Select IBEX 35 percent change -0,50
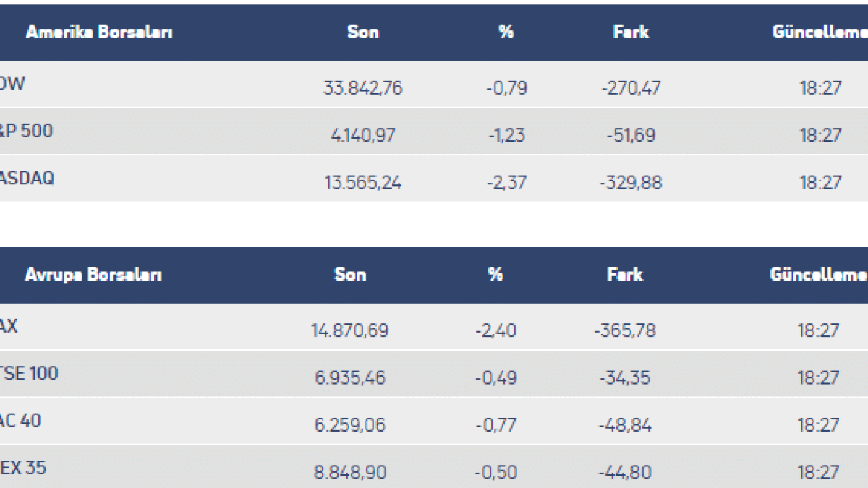Viewport: 868px width, 488px height. click(x=495, y=473)
